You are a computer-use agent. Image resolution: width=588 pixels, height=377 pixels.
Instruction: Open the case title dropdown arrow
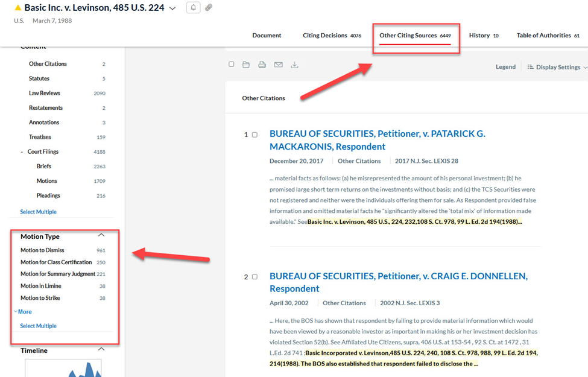coord(172,8)
